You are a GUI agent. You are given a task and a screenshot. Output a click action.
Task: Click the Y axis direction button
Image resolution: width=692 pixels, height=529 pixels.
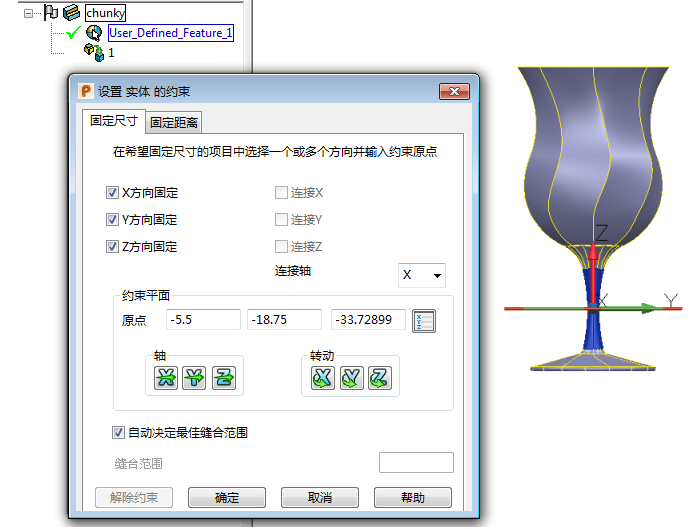pos(194,378)
